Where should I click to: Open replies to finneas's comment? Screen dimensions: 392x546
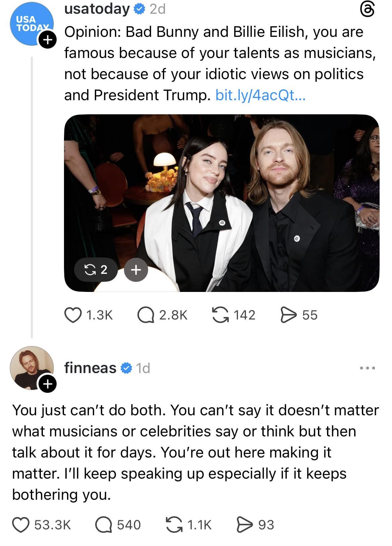[x=103, y=525]
